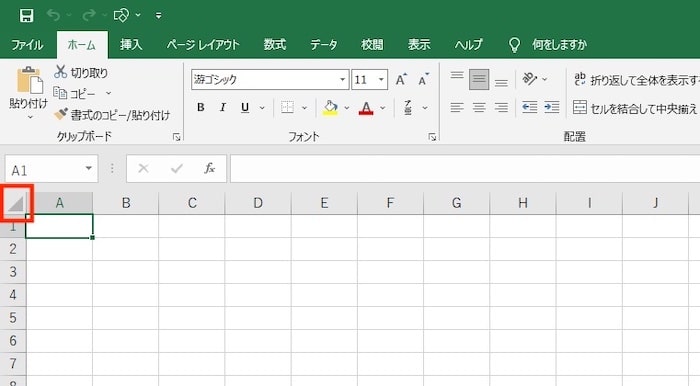Viewport: 700px width, 386px height.
Task: Toggle middle vertical alignment
Action: [x=479, y=79]
